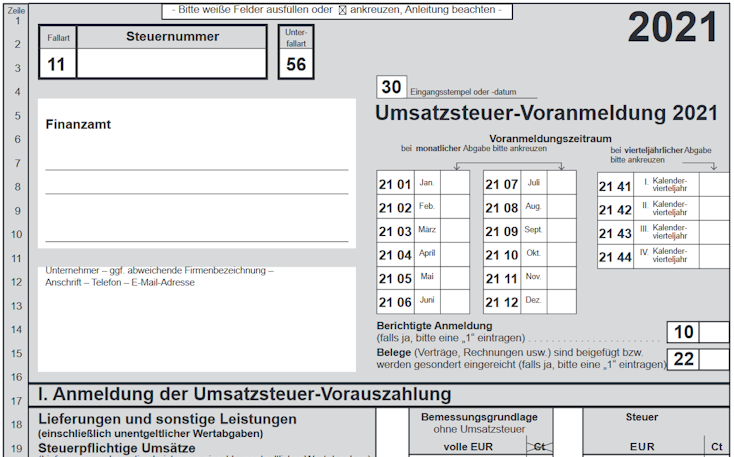
Task: Tick the I. Kalendervierteljahr checkbox (21 41)
Action: click(x=714, y=184)
